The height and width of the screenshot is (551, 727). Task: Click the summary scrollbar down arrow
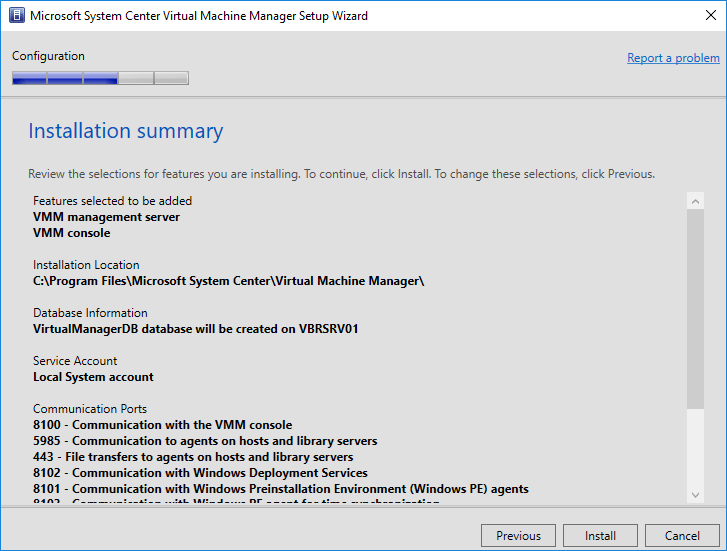(x=695, y=495)
